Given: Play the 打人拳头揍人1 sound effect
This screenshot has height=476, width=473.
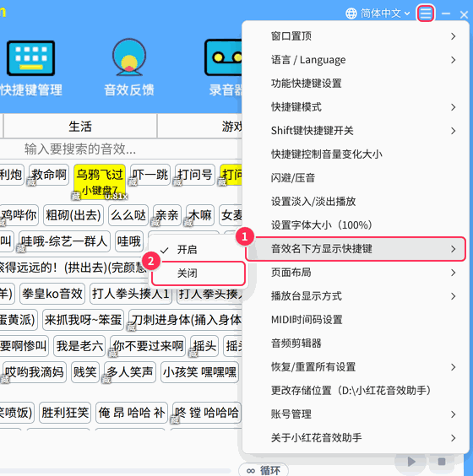Looking at the screenshot, I should (131, 294).
